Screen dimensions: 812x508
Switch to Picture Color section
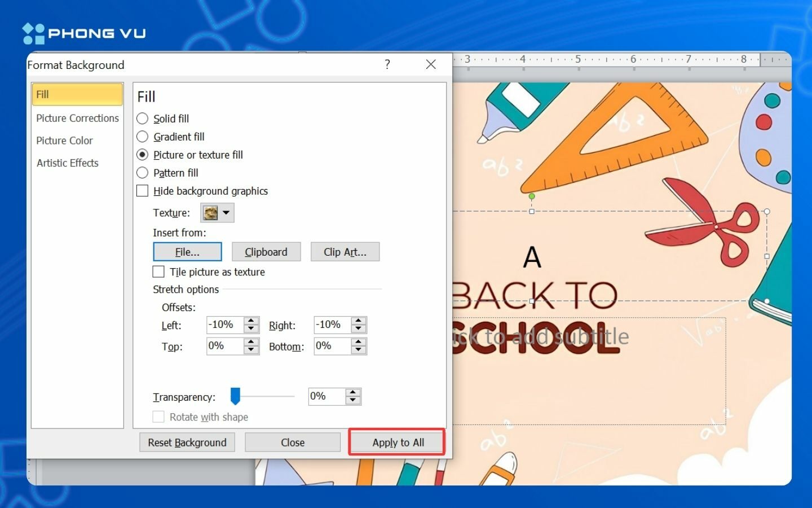65,141
